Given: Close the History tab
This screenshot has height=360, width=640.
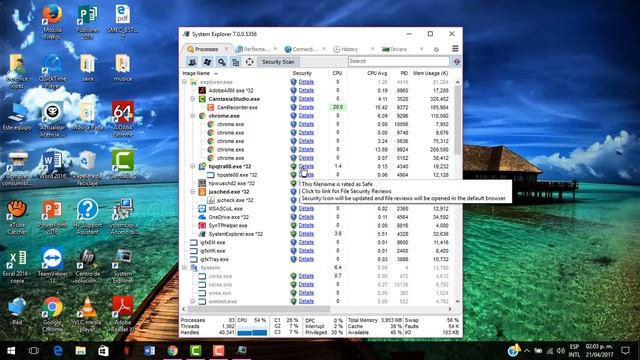Looking at the screenshot, I should pos(372,49).
